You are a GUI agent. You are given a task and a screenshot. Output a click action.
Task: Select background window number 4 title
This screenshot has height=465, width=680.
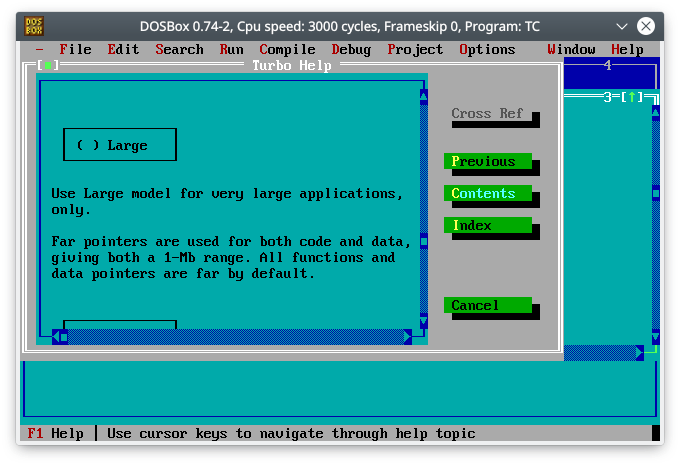pos(608,65)
